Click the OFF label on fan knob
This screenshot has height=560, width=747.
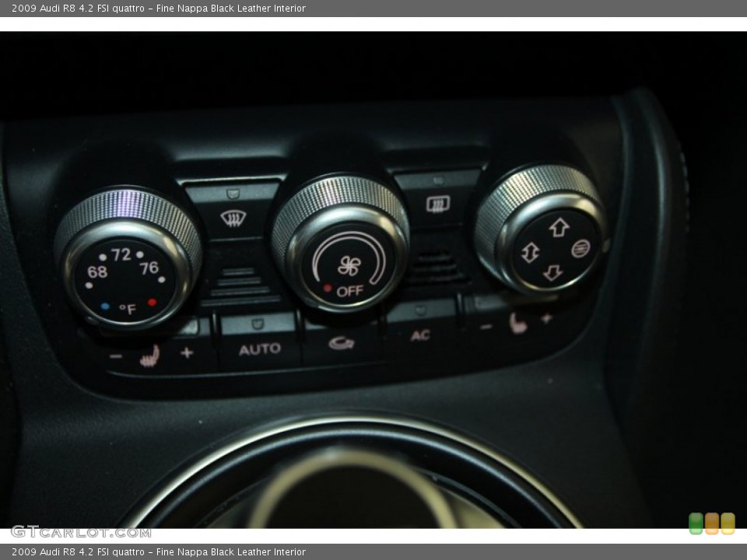349,291
